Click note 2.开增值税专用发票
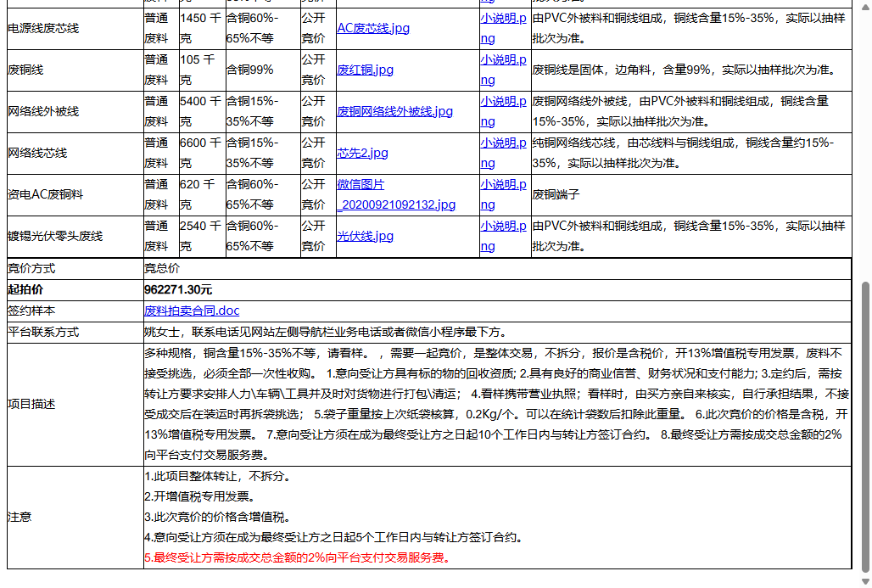This screenshot has width=872, height=588. click(199, 496)
